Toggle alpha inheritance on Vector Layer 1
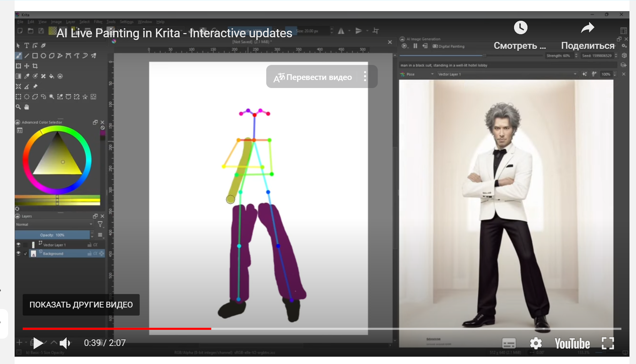The height and width of the screenshot is (364, 636). click(x=95, y=245)
